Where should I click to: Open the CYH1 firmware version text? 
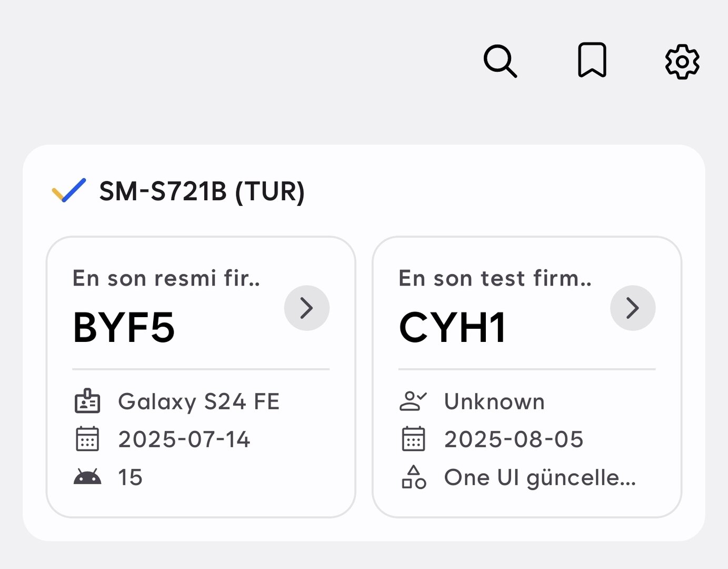452,328
